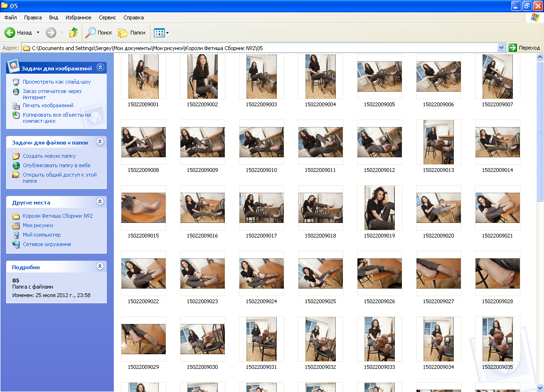
Task: Click the online print order icon
Action: [x=16, y=92]
